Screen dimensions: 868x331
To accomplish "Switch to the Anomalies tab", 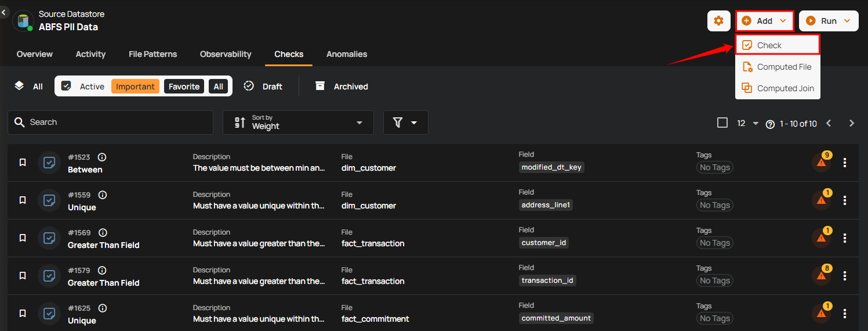I will click(x=347, y=54).
